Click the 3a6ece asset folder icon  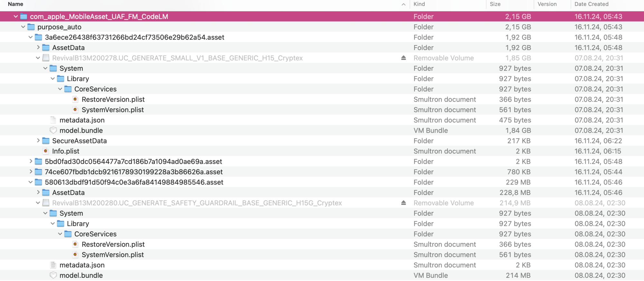(x=38, y=37)
